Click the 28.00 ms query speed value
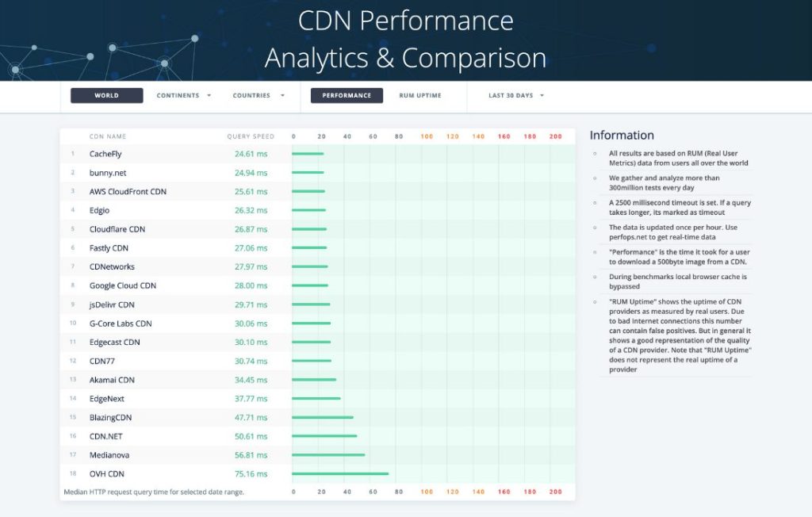Viewport: 812px width, 517px height. point(251,285)
